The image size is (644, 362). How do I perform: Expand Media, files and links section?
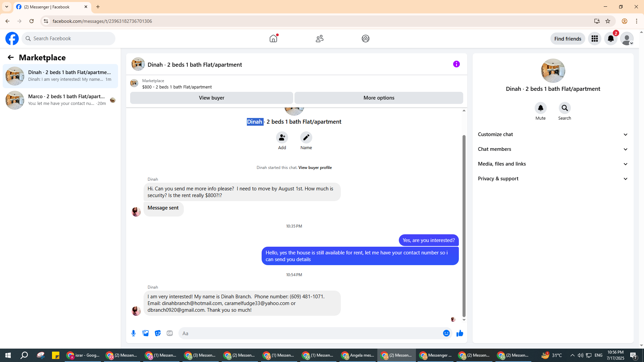click(553, 164)
